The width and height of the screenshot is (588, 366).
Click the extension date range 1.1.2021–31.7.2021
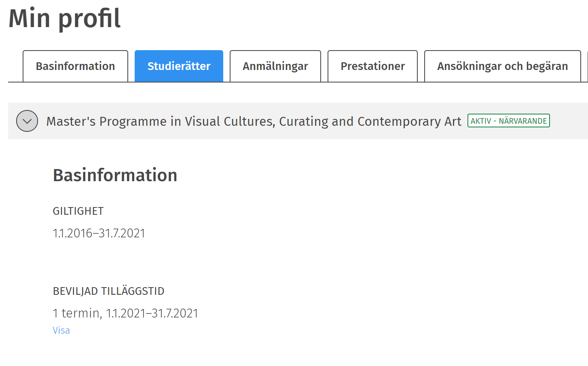[x=152, y=313]
